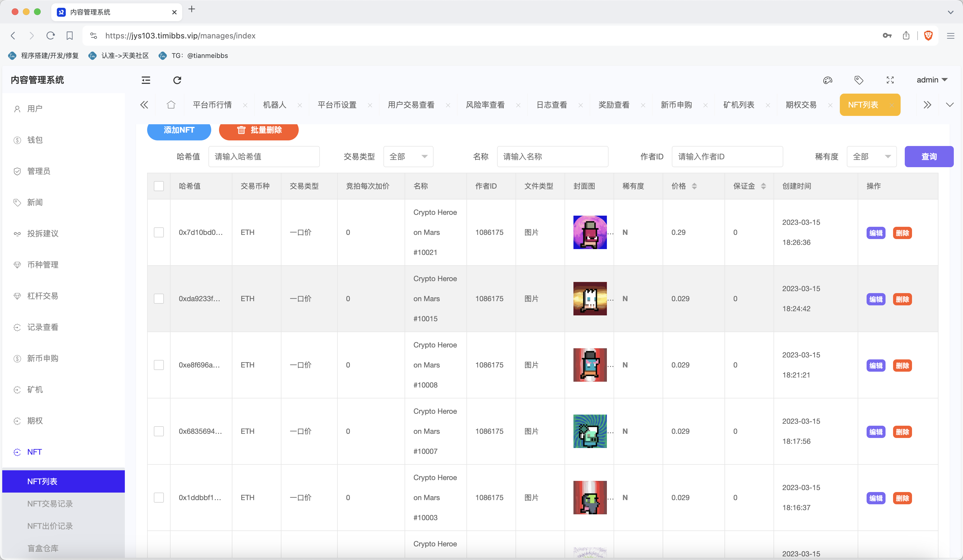Open NFT出价记录 submenu item
The width and height of the screenshot is (963, 560).
(x=64, y=526)
